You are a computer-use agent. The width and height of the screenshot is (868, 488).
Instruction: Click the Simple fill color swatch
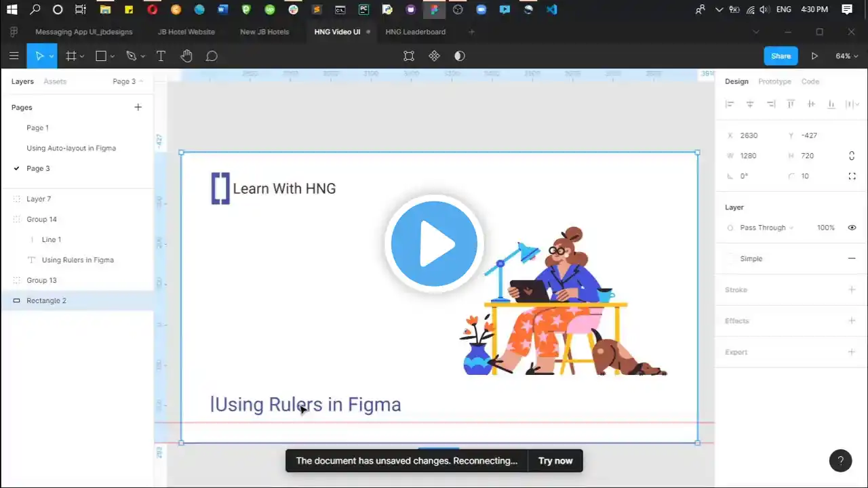[x=730, y=258]
